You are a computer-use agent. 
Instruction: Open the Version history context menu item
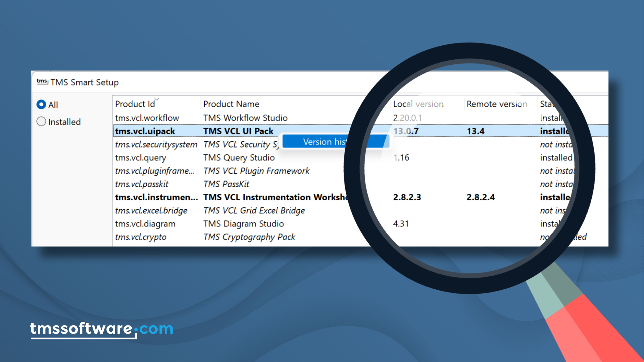pyautogui.click(x=325, y=142)
